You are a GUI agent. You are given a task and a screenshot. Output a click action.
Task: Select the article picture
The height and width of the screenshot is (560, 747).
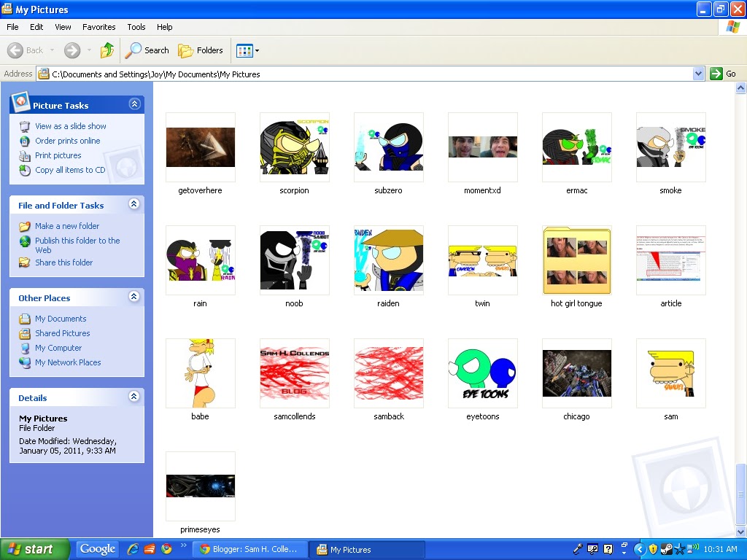click(x=671, y=260)
